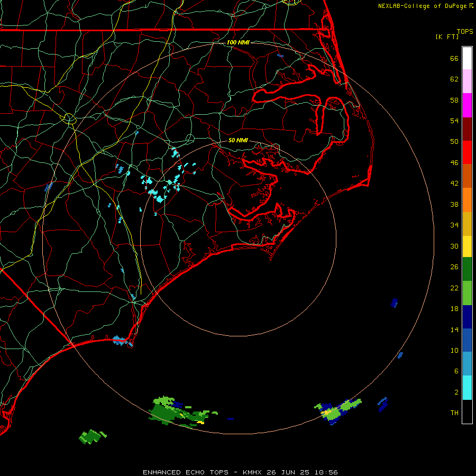476x476 pixels.
Task: Click the white swatch in the tops legend
Action: (x=467, y=58)
